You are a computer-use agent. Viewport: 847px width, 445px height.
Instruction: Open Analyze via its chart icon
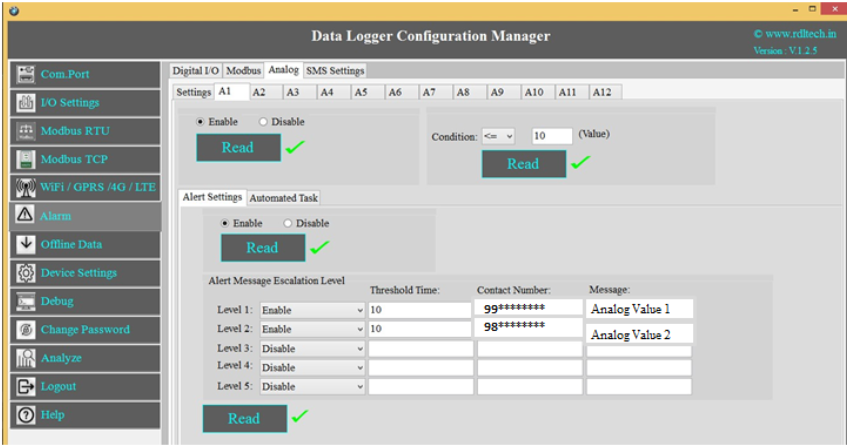(x=25, y=358)
